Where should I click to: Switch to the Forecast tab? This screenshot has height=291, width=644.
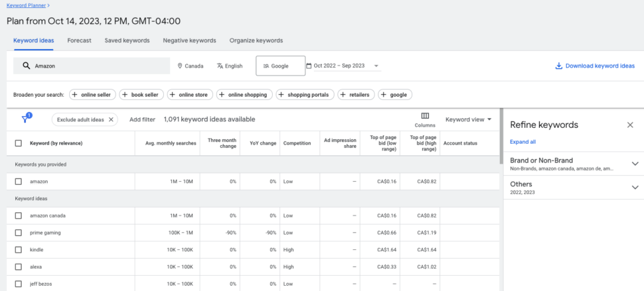pyautogui.click(x=79, y=40)
